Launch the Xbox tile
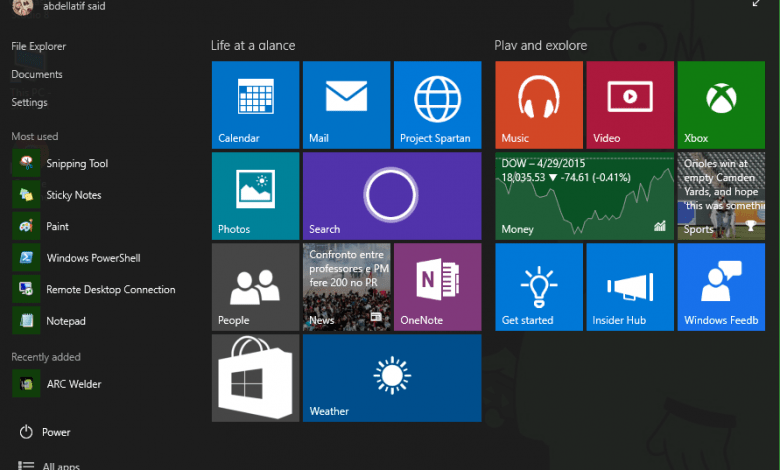This screenshot has height=470, width=780. point(721,105)
